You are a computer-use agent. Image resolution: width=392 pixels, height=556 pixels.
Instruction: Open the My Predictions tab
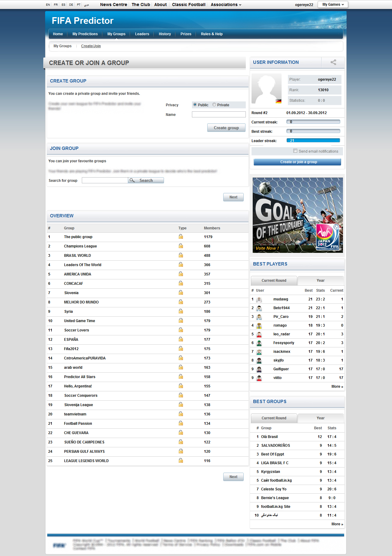(85, 34)
